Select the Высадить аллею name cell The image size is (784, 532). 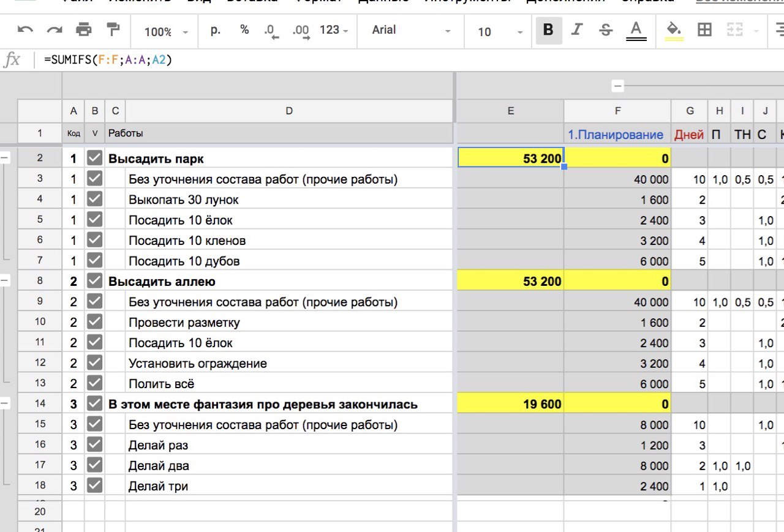[279, 282]
